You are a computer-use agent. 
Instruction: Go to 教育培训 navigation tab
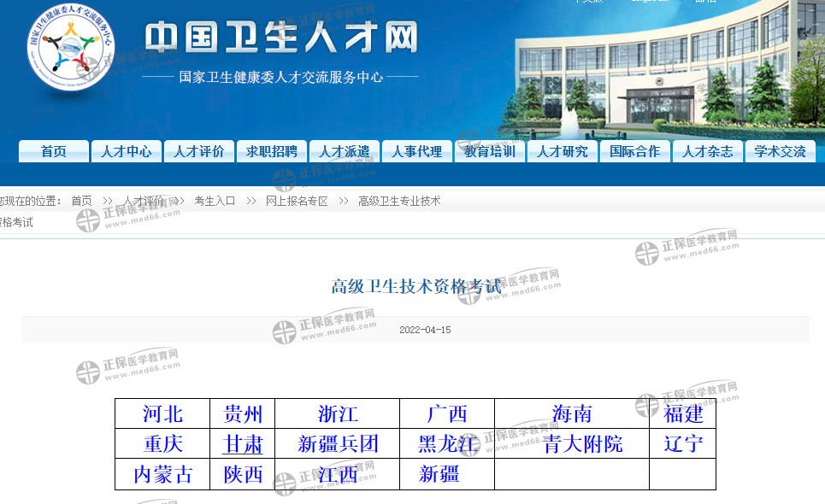[x=490, y=151]
